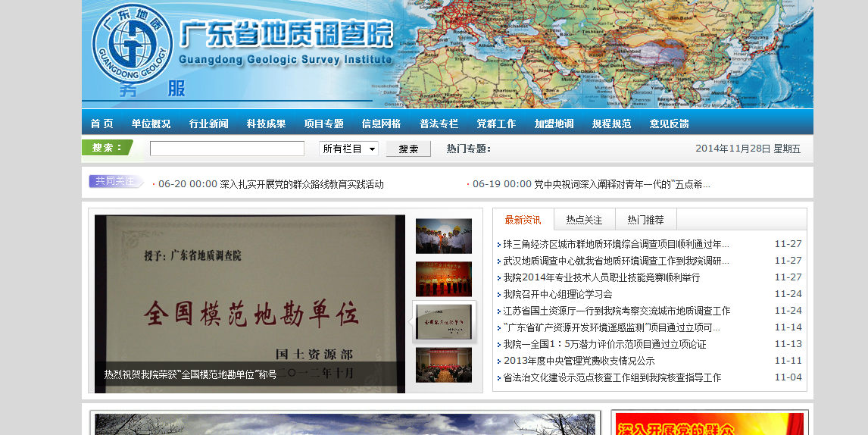Open 信息网格 navigation item

(x=382, y=124)
